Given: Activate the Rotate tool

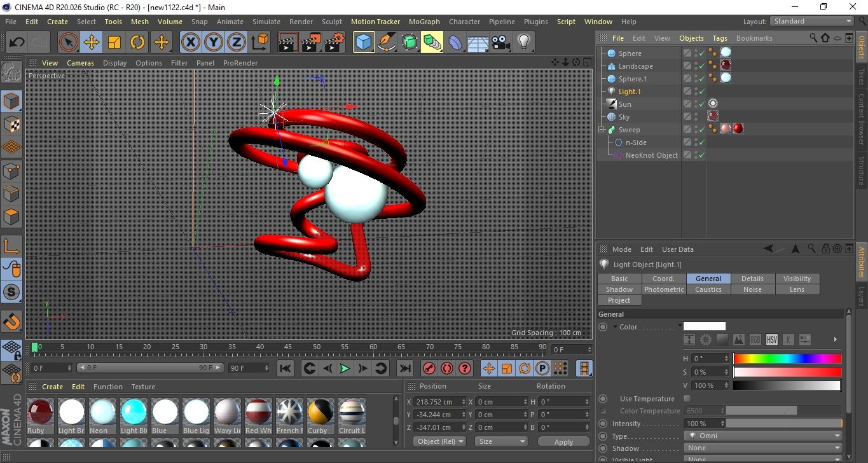Looking at the screenshot, I should point(137,43).
